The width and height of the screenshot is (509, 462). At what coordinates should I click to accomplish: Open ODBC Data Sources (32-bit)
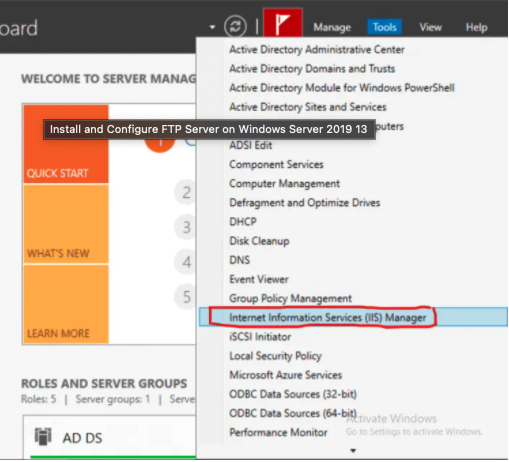coord(293,394)
